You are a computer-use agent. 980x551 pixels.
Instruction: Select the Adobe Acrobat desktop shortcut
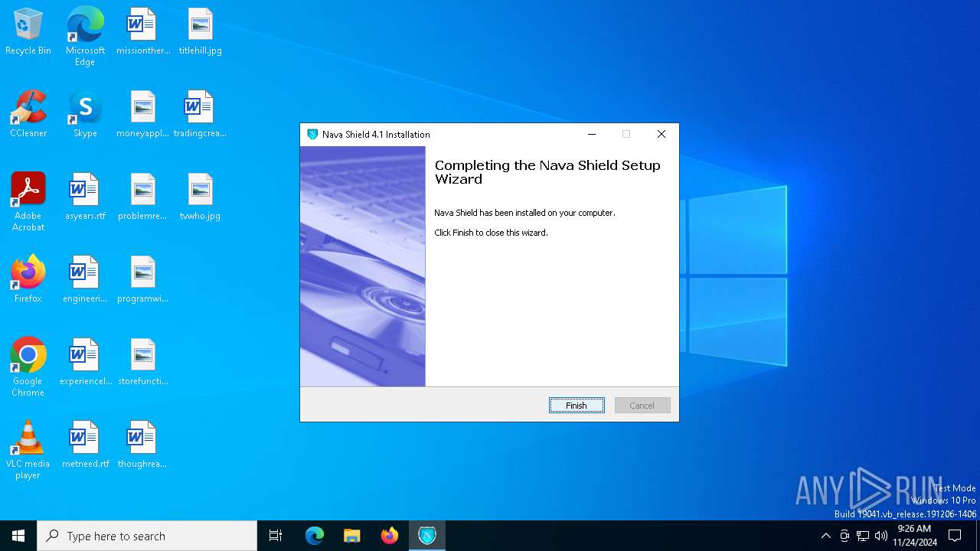click(28, 202)
